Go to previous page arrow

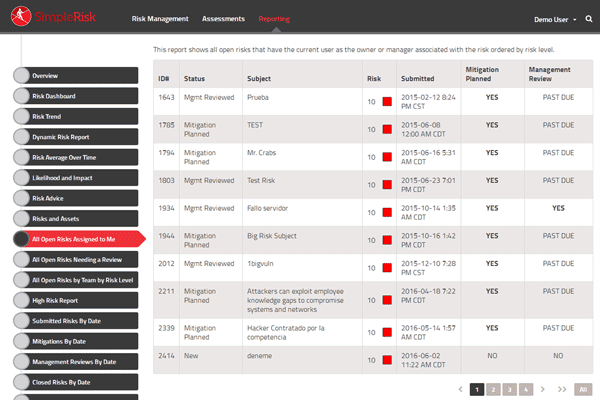pos(460,388)
